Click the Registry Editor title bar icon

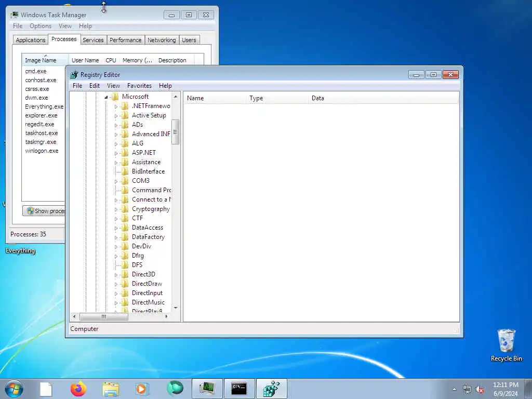(74, 75)
